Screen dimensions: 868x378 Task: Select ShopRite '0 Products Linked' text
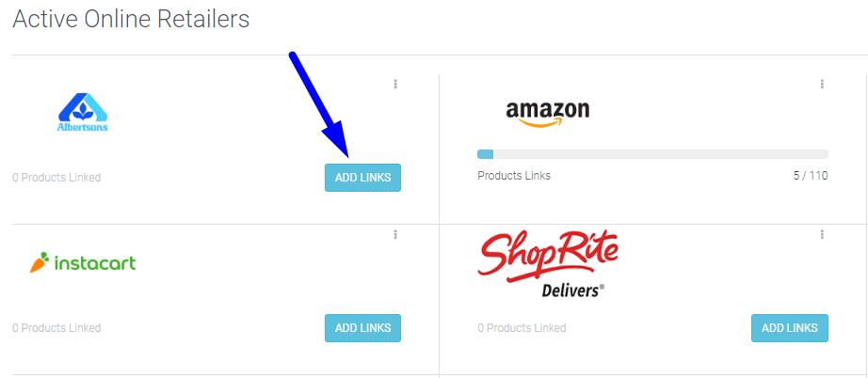[x=522, y=328]
